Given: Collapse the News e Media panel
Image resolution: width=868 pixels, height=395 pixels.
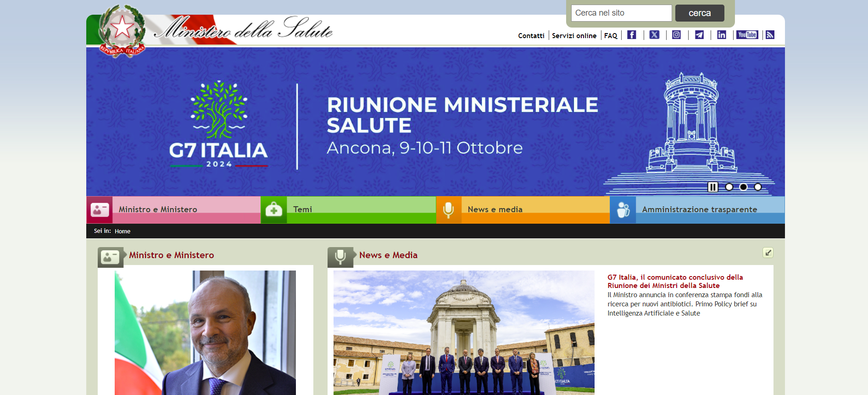Looking at the screenshot, I should (x=768, y=253).
